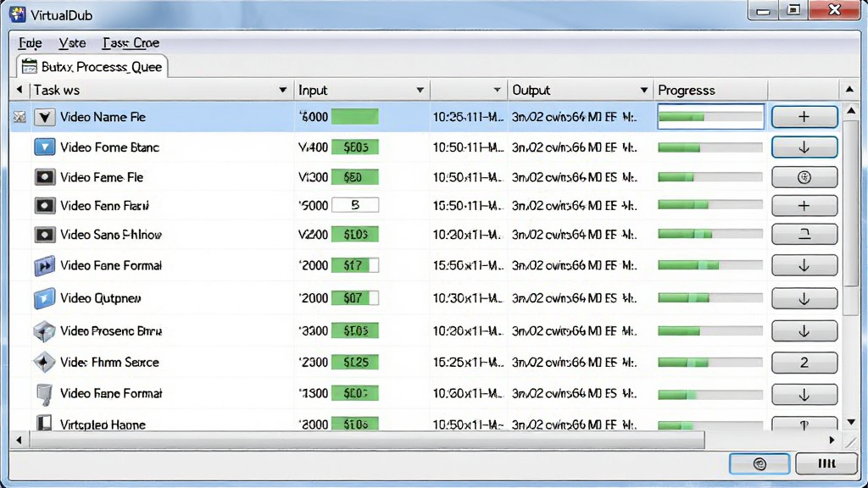Screen dimensions: 868x488
Task: Click the calendar icon on the queue tab
Action: point(30,66)
